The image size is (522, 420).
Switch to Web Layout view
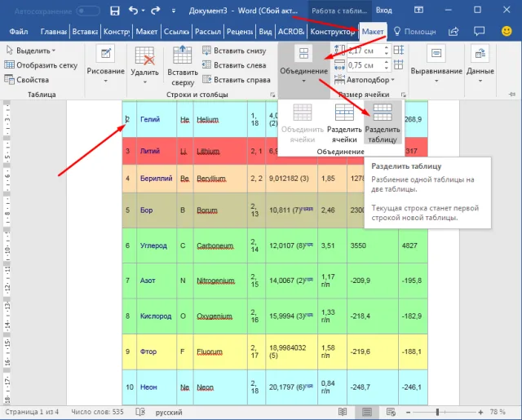tap(391, 412)
